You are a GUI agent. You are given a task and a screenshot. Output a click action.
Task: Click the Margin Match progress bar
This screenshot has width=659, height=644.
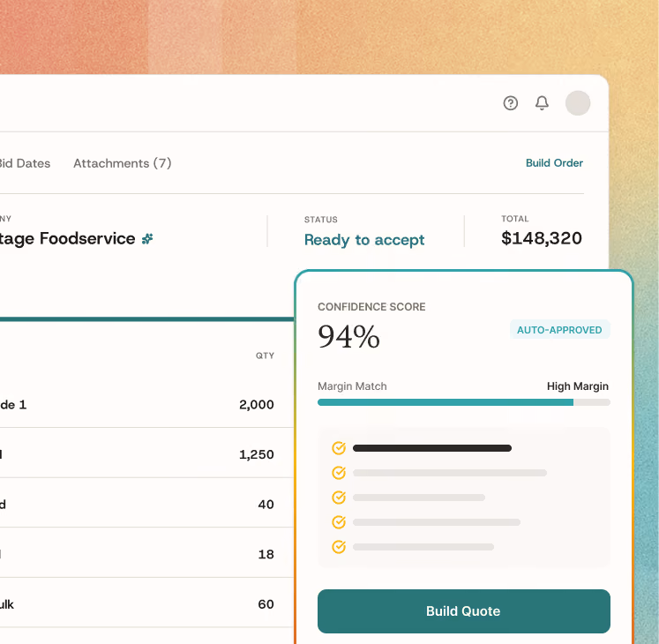[463, 402]
